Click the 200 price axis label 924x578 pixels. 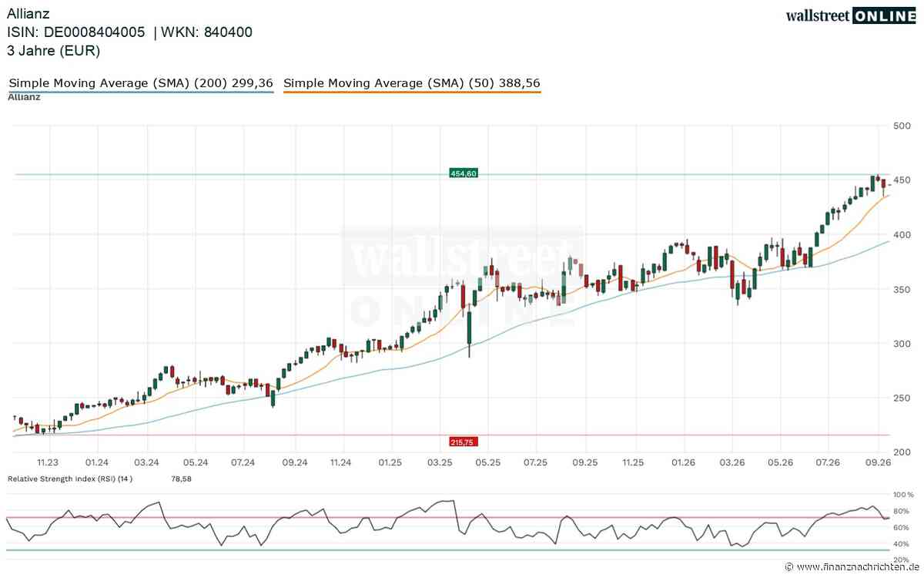[x=902, y=453]
